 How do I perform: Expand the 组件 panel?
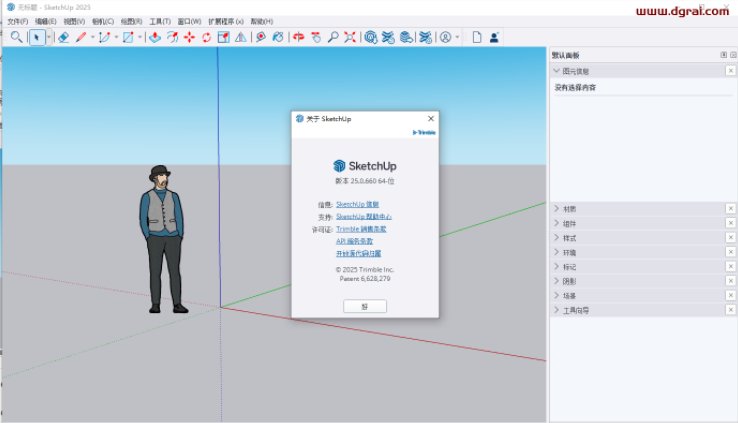(557, 223)
